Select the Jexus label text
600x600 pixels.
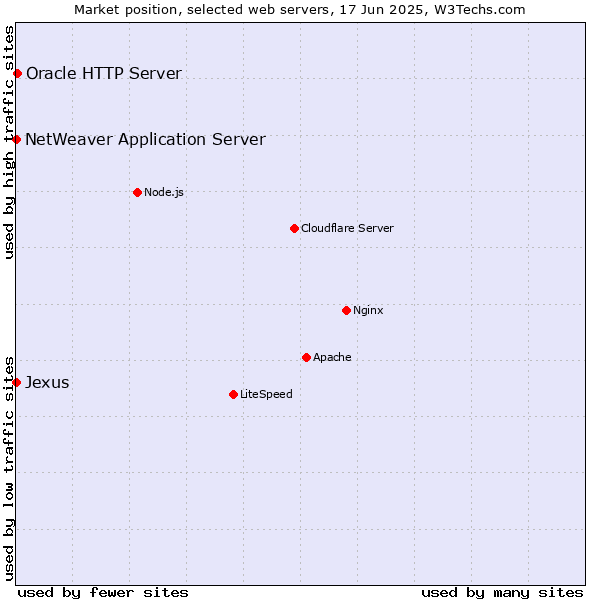(47, 382)
